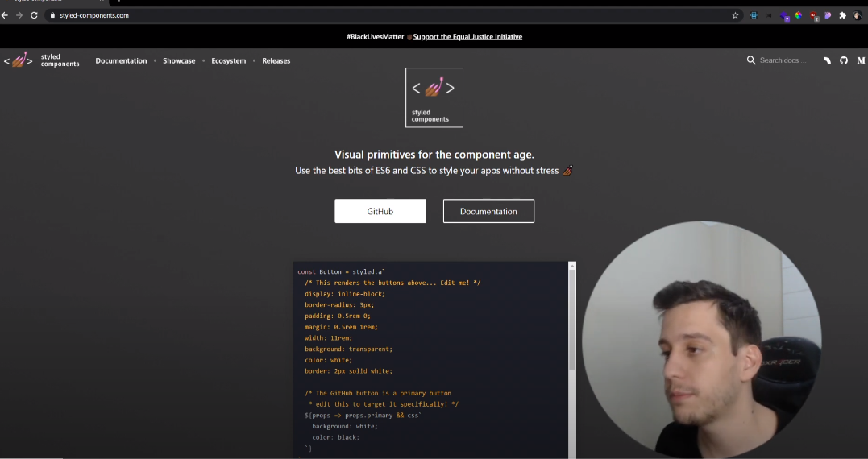Click the 'const Button = styled.a`' code line
The height and width of the screenshot is (459, 868).
341,272
